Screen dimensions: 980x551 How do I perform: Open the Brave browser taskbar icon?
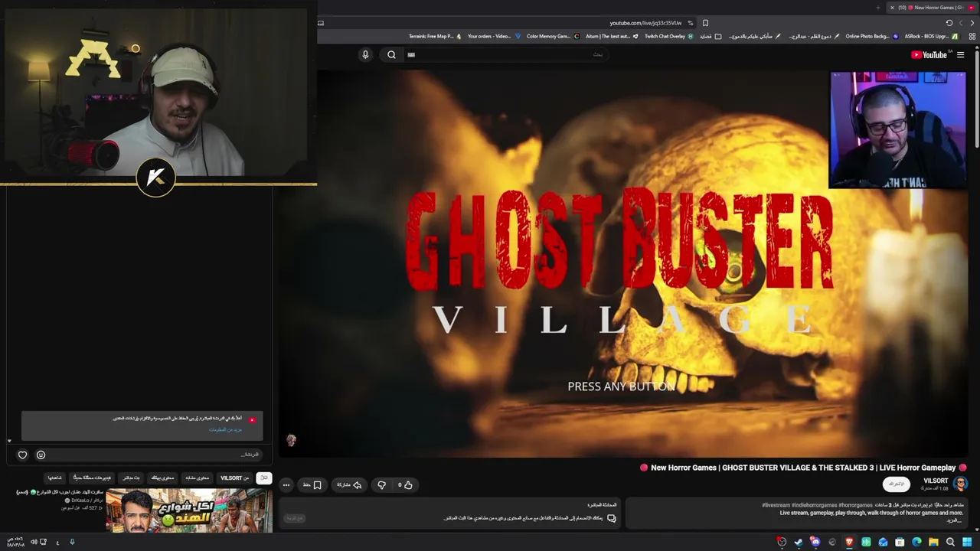coord(849,542)
